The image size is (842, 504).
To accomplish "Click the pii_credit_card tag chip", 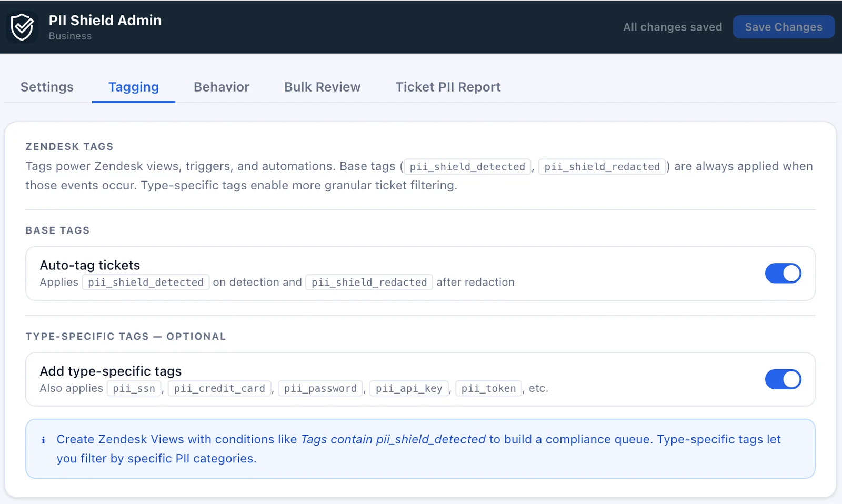I will tap(219, 388).
